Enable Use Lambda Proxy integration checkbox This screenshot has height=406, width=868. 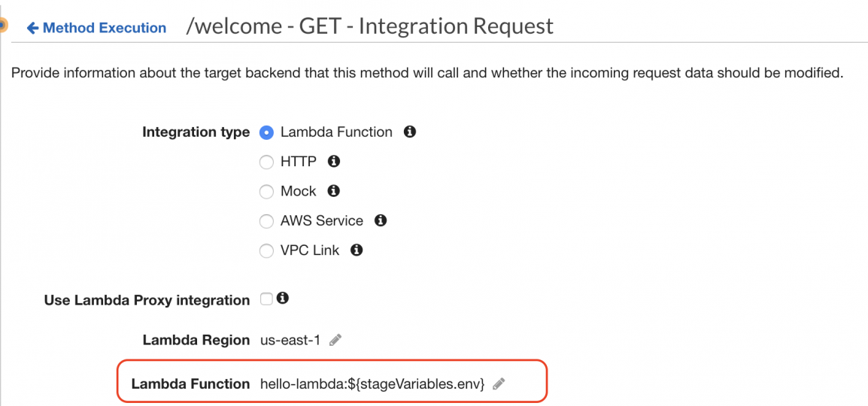coord(266,299)
